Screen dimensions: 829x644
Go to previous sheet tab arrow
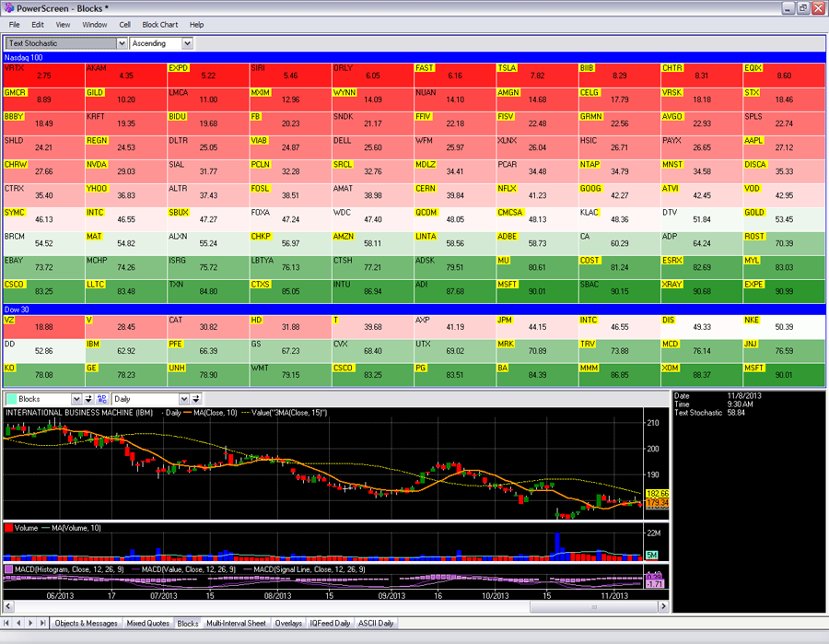click(19, 624)
